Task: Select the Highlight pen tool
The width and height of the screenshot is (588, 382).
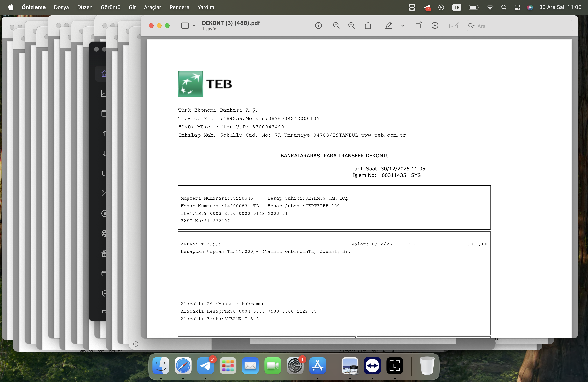Action: 389,25
